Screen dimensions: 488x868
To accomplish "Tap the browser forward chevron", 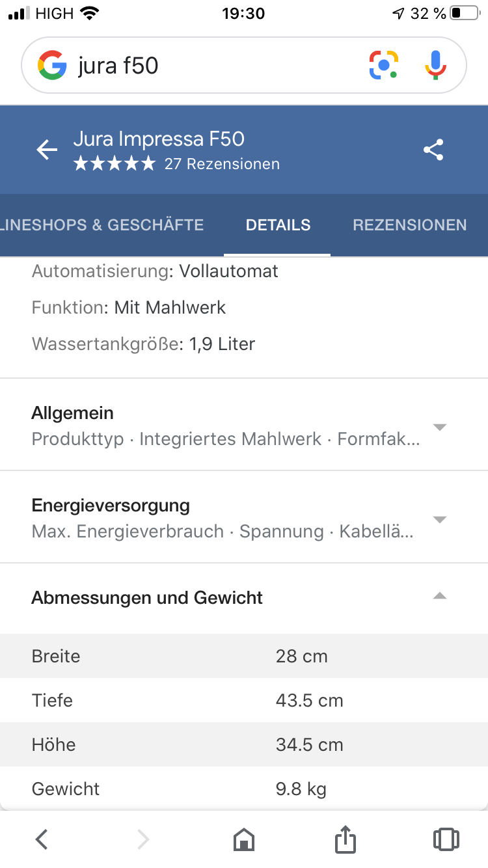I will (x=143, y=839).
